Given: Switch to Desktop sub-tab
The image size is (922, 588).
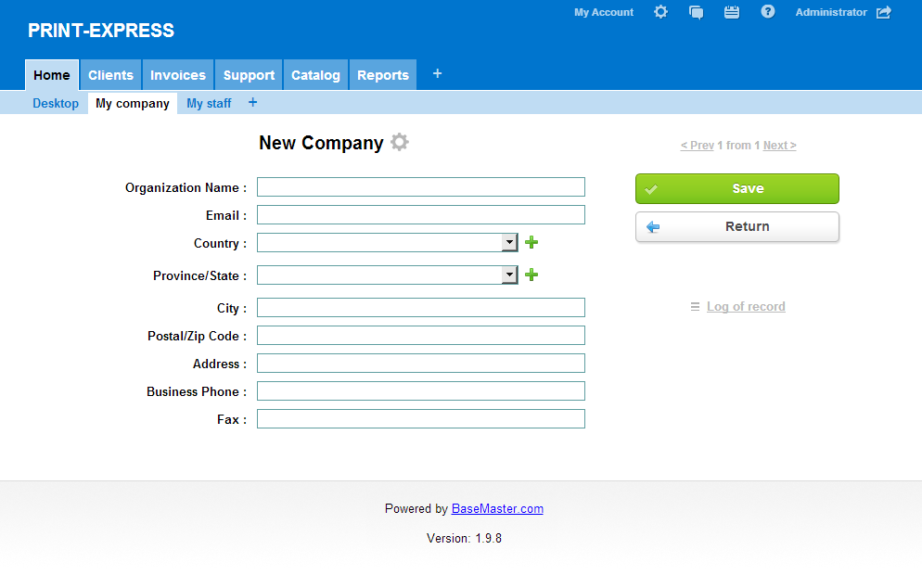Looking at the screenshot, I should 56,104.
